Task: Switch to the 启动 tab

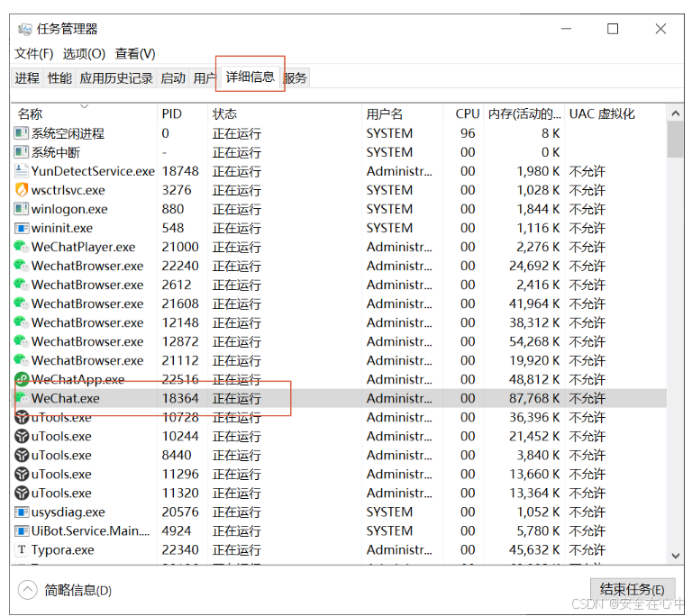Action: (173, 78)
